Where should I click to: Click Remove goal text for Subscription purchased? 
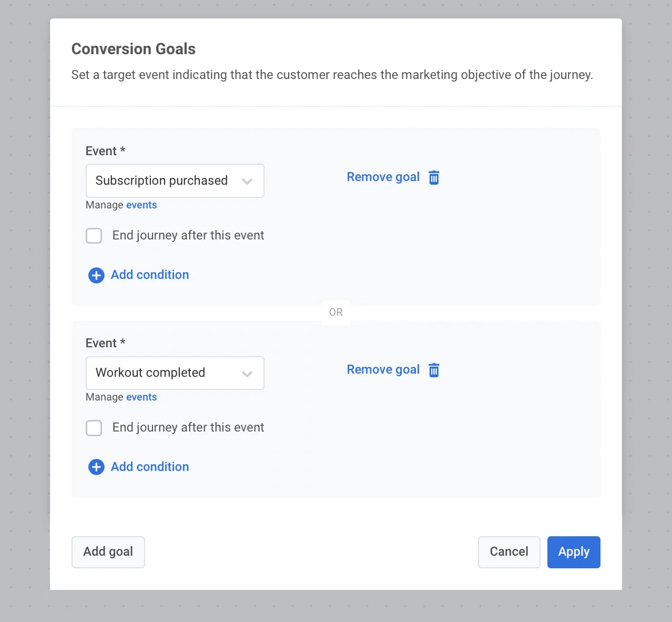383,177
